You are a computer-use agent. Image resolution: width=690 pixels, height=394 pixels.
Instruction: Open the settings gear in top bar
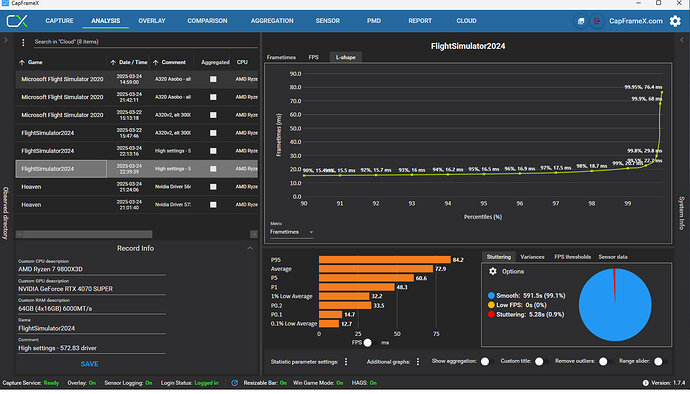pos(675,21)
